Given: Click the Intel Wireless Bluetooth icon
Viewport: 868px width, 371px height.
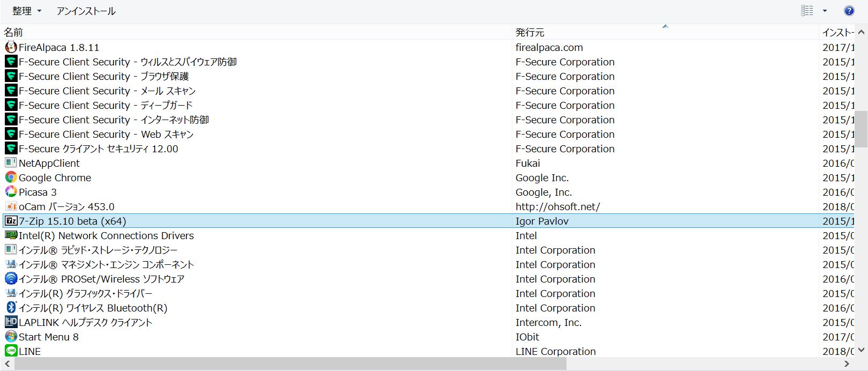Looking at the screenshot, I should (11, 308).
